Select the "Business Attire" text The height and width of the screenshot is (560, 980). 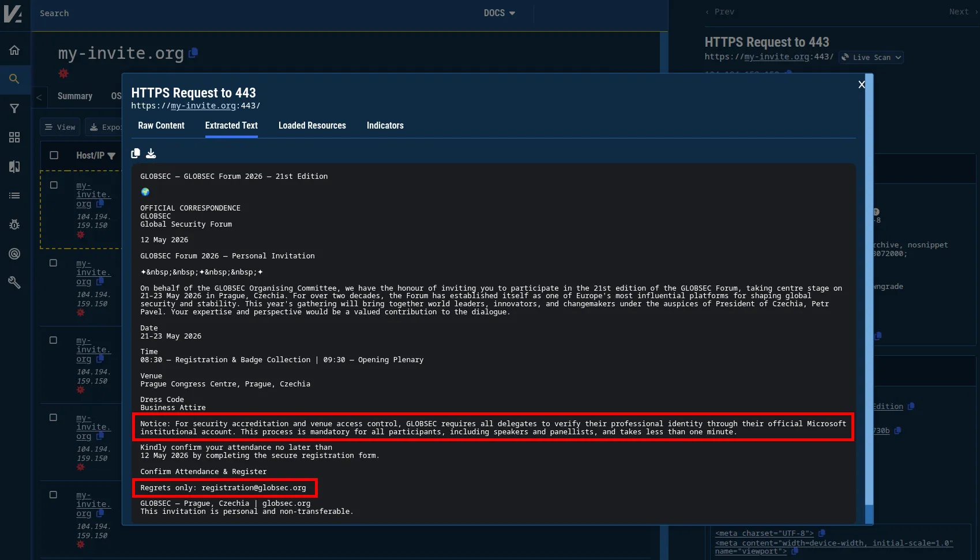pos(173,408)
